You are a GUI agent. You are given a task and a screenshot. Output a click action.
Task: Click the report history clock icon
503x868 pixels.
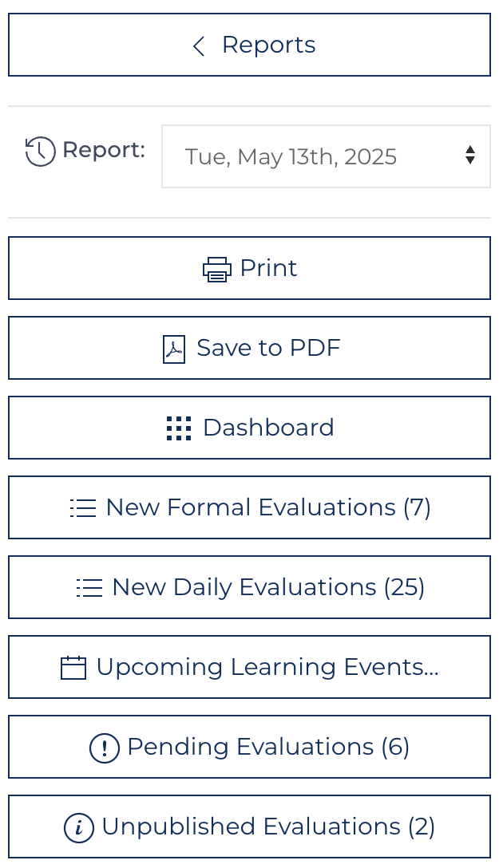tap(40, 151)
